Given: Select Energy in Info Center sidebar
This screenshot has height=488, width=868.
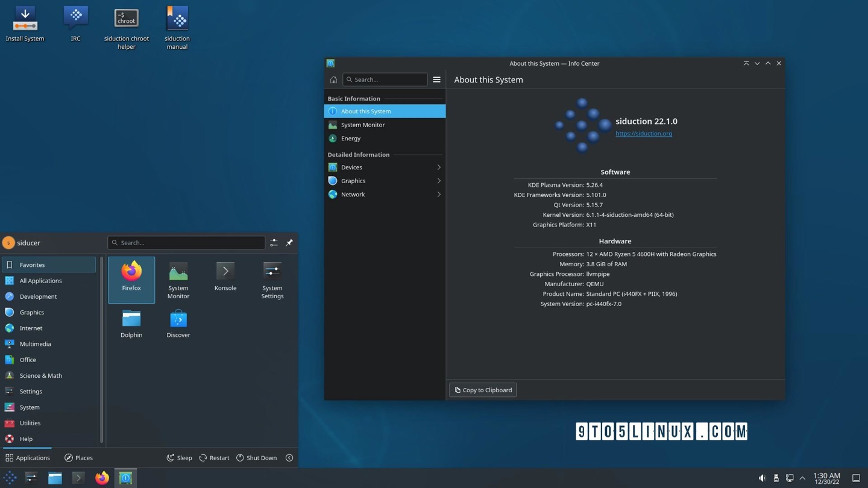Looking at the screenshot, I should point(385,139).
